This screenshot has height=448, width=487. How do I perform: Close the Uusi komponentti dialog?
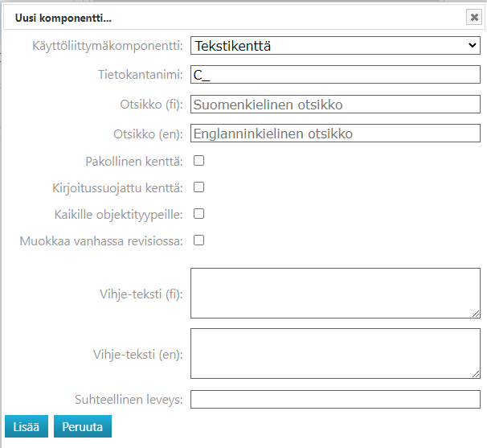[x=474, y=17]
